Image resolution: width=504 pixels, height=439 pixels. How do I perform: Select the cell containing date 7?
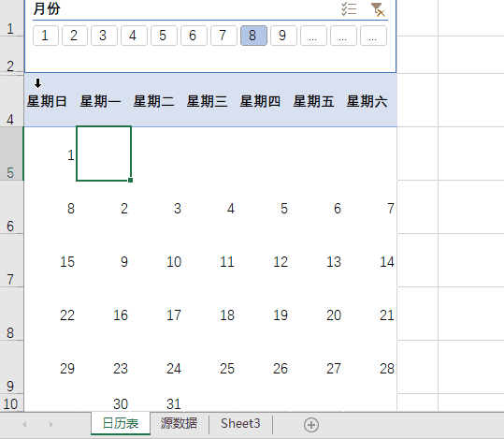pyautogui.click(x=370, y=207)
